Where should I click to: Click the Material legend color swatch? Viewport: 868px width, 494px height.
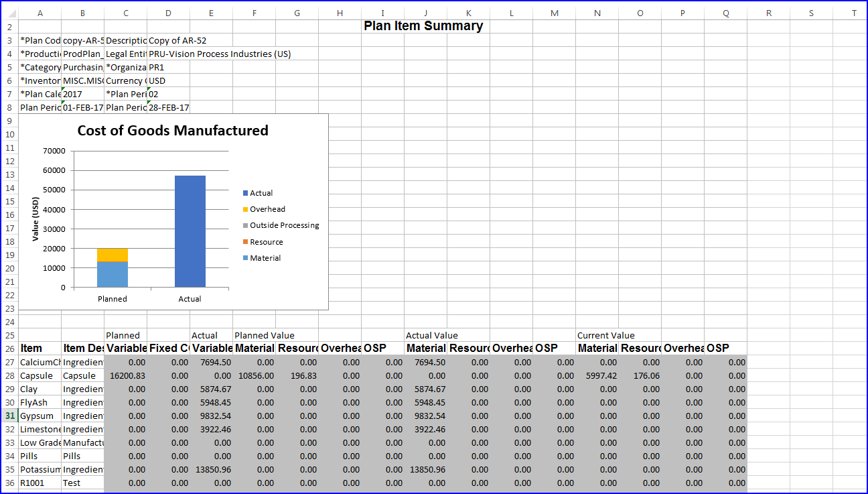245,258
